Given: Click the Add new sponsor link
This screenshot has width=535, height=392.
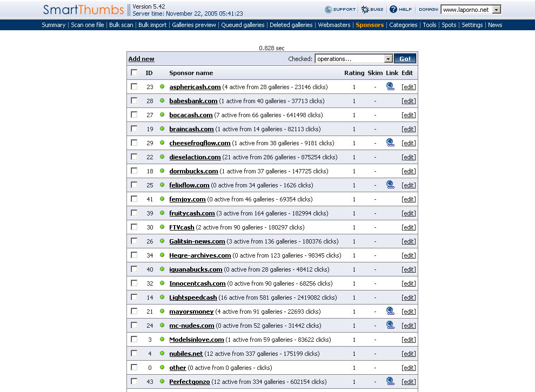Looking at the screenshot, I should [x=141, y=59].
